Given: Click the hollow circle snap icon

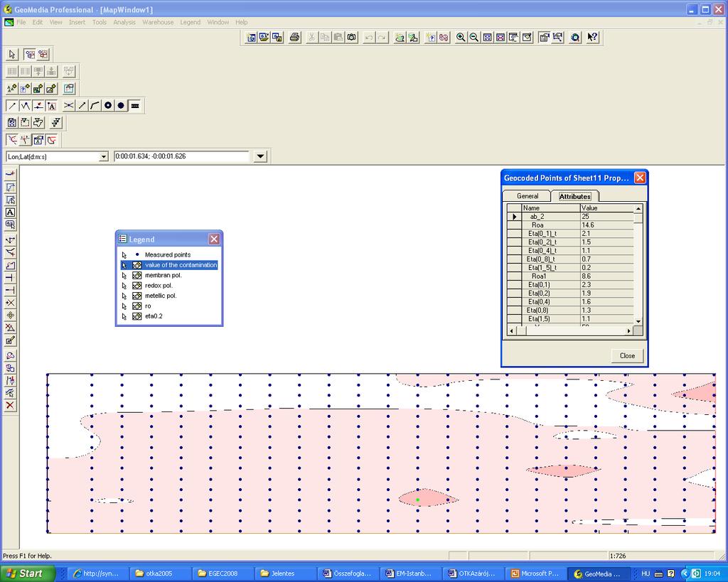Looking at the screenshot, I should point(108,105).
